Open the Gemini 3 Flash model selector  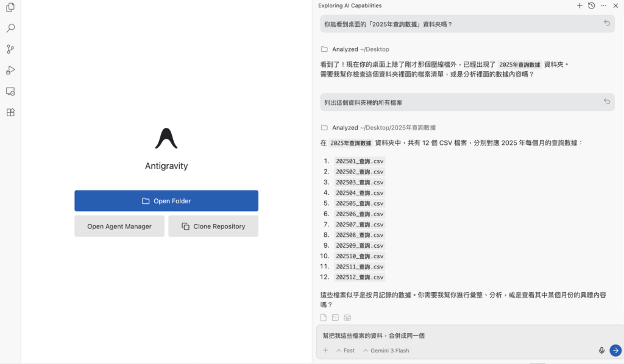(x=386, y=351)
